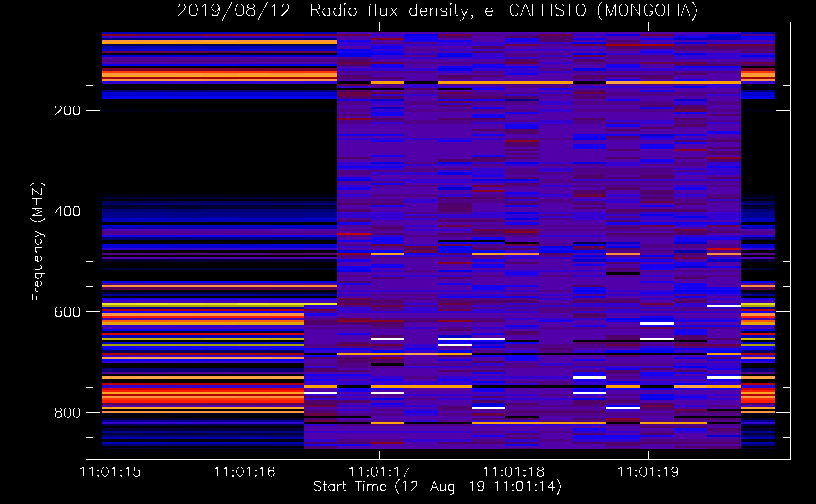Select the 11:01:19 time tick label
The width and height of the screenshot is (816, 504).
648,472
